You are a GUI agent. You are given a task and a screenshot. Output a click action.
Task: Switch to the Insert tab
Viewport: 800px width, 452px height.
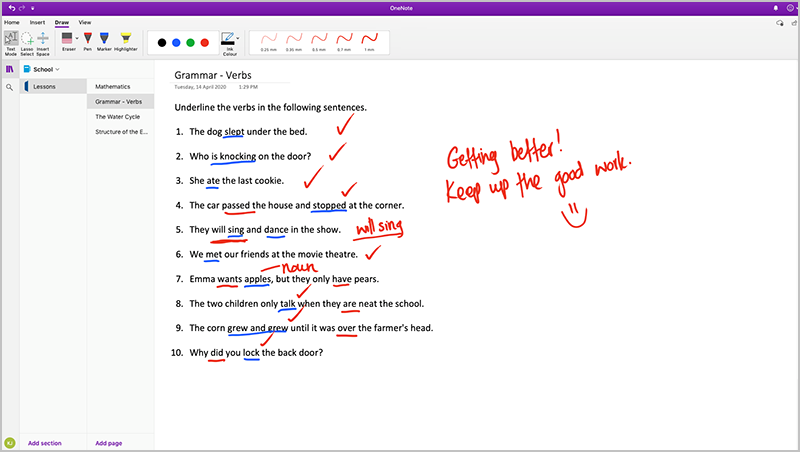tap(37, 21)
